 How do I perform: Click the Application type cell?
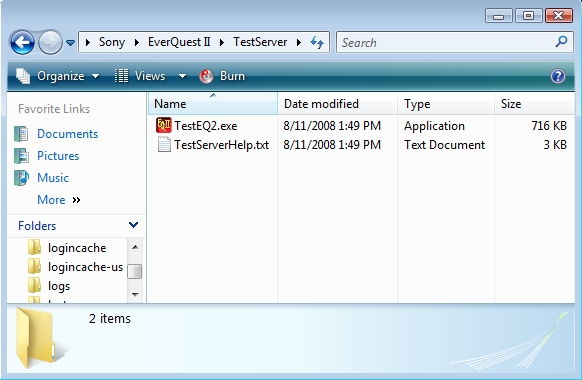click(x=434, y=126)
